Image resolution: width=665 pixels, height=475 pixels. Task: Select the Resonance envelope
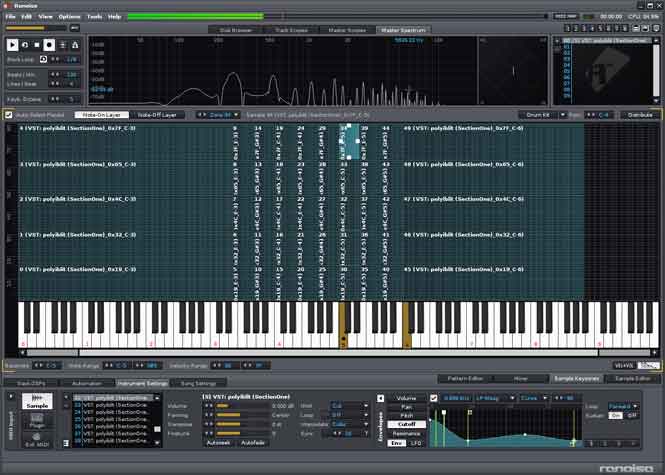[406, 433]
